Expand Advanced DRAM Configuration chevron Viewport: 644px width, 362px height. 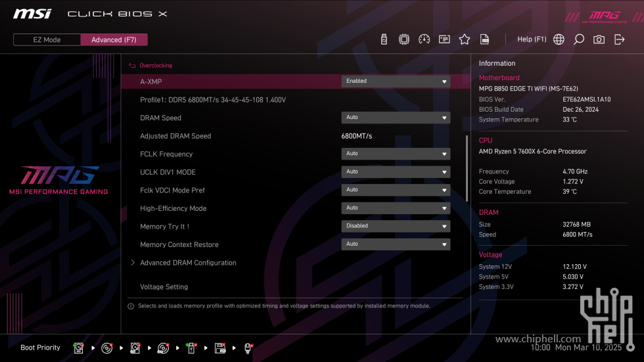point(133,263)
